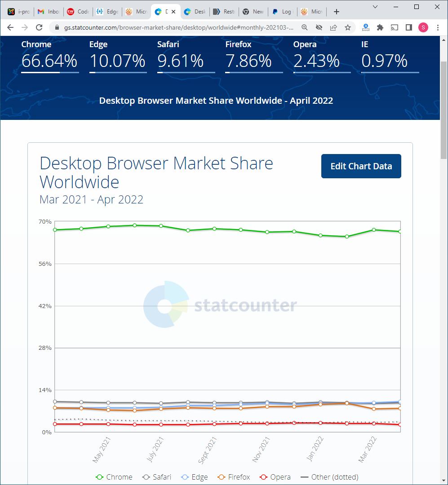Click the scrollbar down arrow
The height and width of the screenshot is (485, 448).
(444, 480)
